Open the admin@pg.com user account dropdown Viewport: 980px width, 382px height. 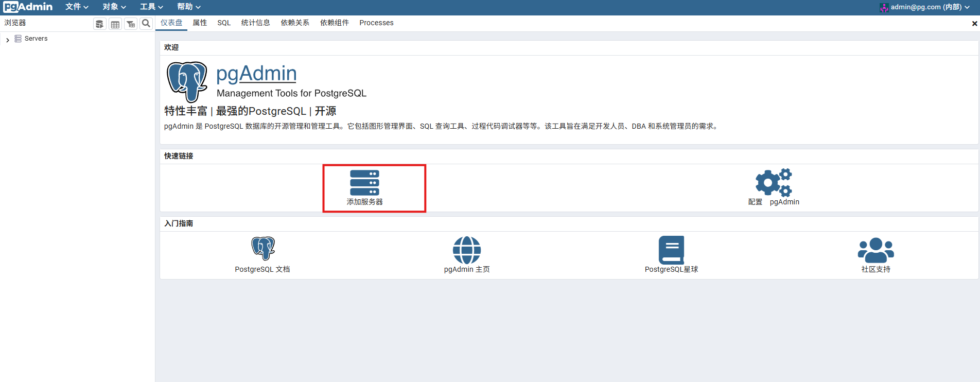click(924, 7)
